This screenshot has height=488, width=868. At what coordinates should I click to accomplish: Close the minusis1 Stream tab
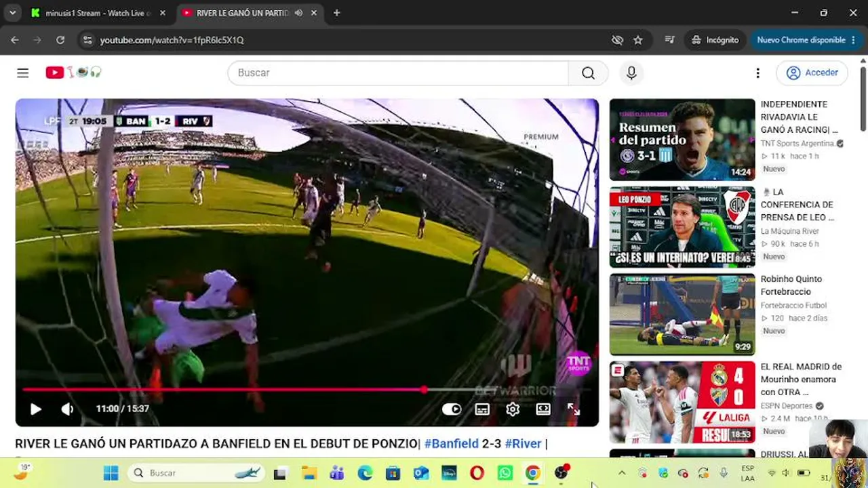tap(163, 13)
